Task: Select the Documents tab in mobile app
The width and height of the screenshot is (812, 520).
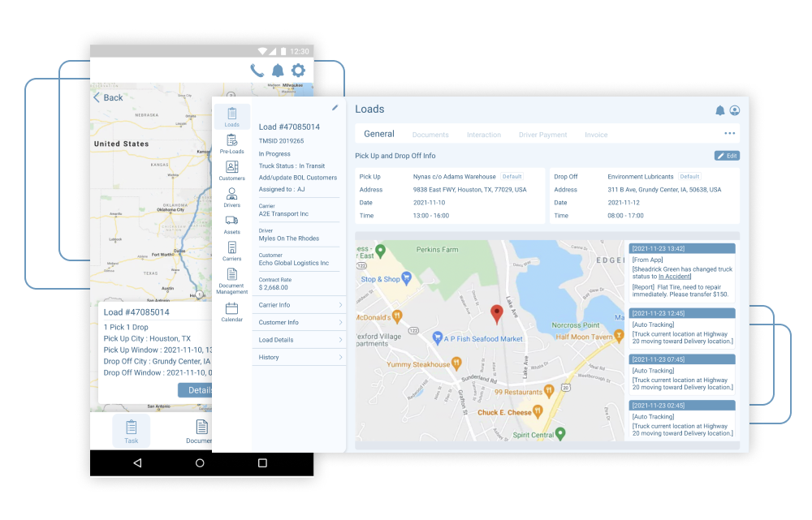Action: [200, 432]
